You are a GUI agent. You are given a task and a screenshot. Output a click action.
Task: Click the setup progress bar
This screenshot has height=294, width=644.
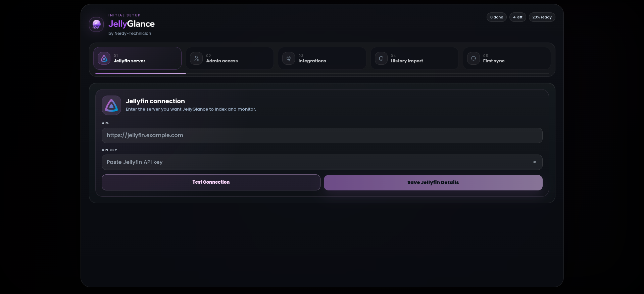tap(322, 73)
